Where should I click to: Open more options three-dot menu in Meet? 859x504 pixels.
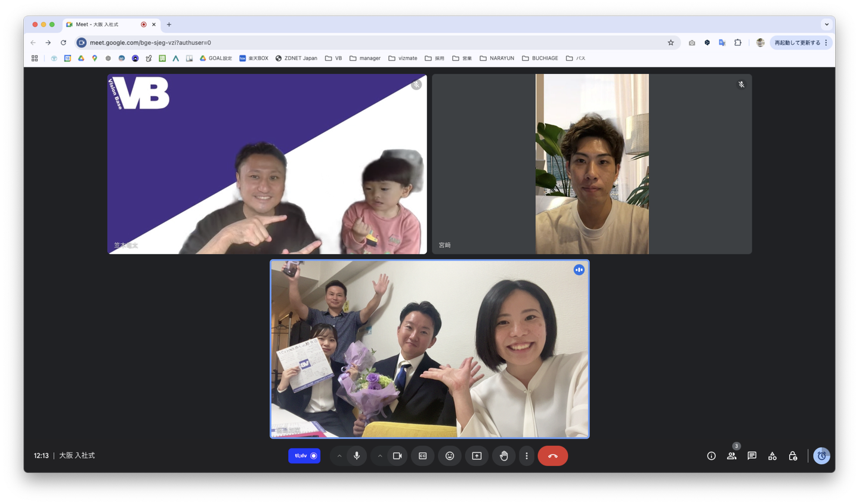[x=527, y=456]
